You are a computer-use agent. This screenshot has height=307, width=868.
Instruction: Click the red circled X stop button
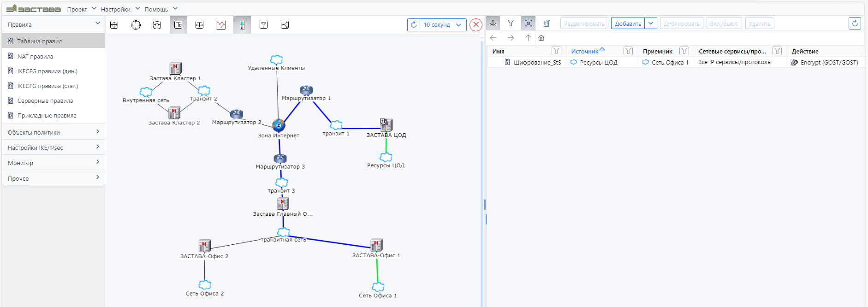pyautogui.click(x=476, y=25)
